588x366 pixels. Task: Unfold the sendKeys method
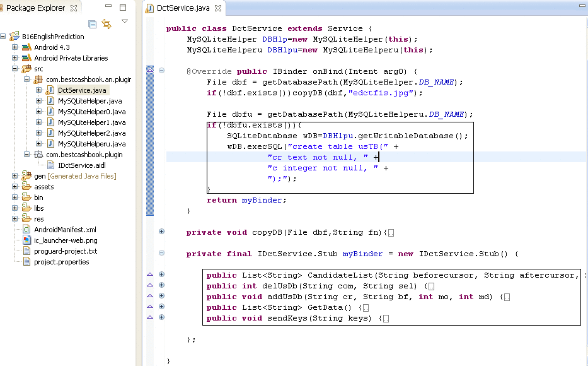pos(161,317)
